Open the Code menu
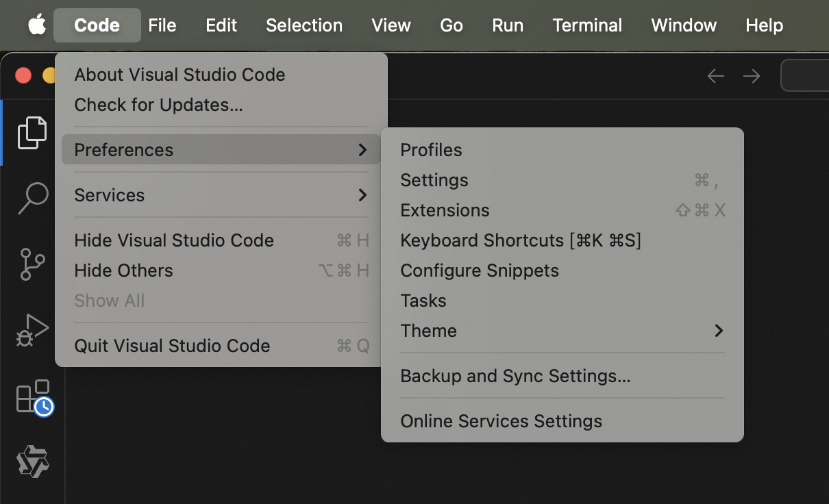The width and height of the screenshot is (829, 504). click(97, 25)
